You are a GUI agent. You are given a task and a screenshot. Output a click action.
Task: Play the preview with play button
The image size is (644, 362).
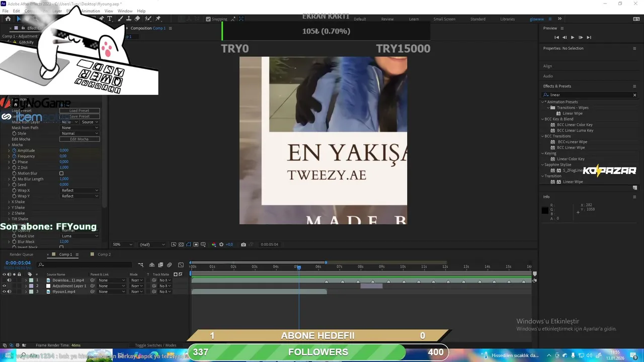(573, 37)
